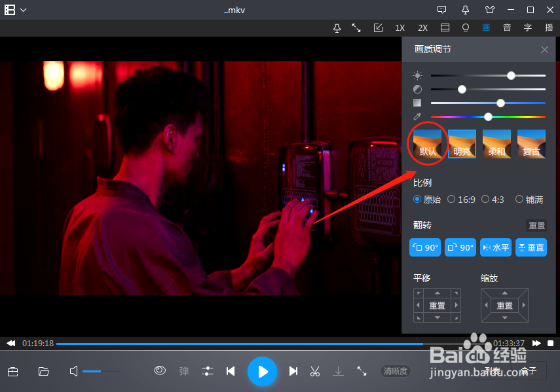Mute audio with the speaker icon
Image resolution: width=560 pixels, height=392 pixels.
73,371
